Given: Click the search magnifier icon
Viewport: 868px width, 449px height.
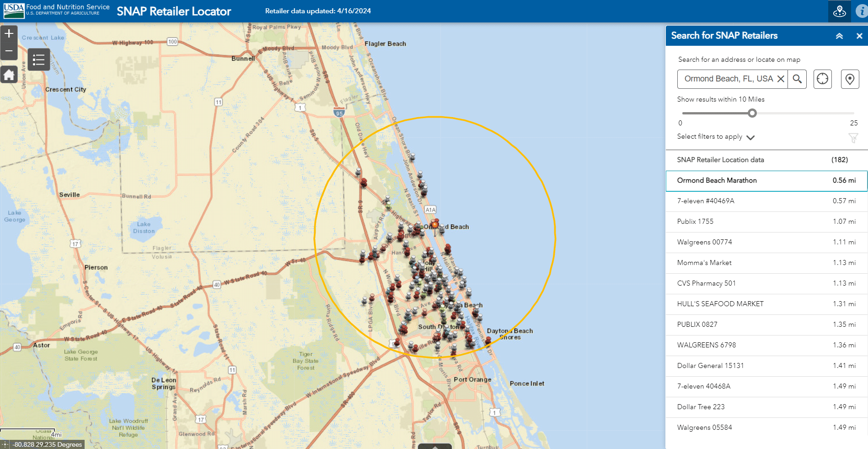Looking at the screenshot, I should [x=797, y=79].
